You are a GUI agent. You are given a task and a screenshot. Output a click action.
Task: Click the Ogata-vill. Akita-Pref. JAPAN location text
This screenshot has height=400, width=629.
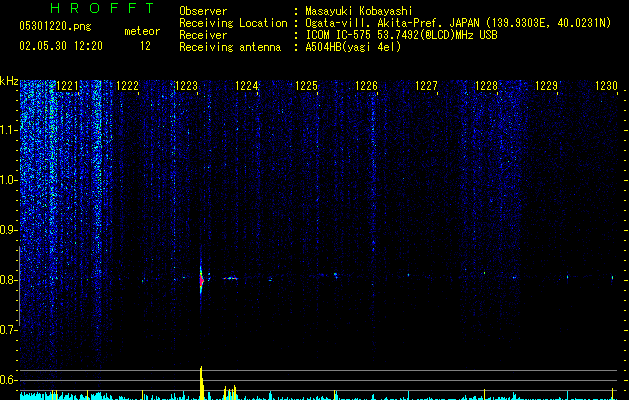point(393,23)
